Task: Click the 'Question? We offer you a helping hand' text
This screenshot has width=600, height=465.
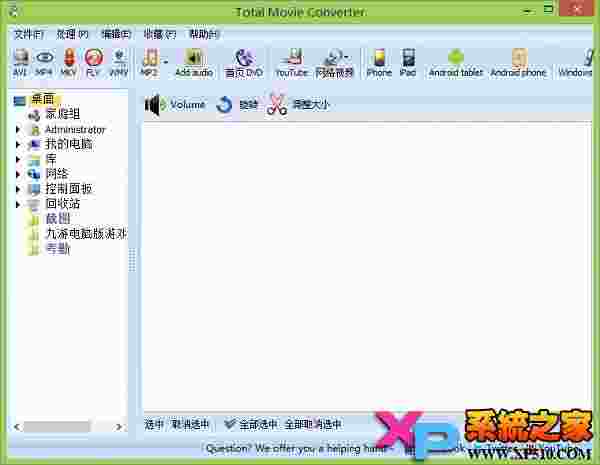Action: (295, 448)
